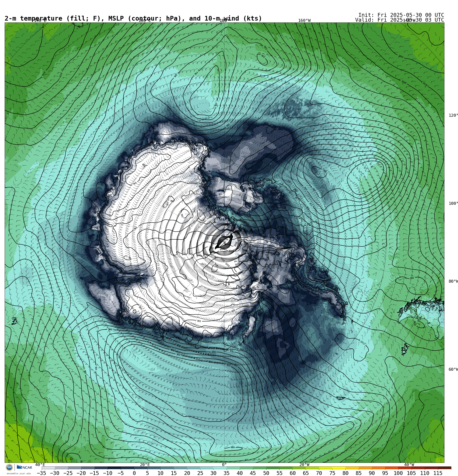Click the orange 80–85 colorbar swatch
The height and width of the screenshot is (476, 458).
[x=352, y=468]
